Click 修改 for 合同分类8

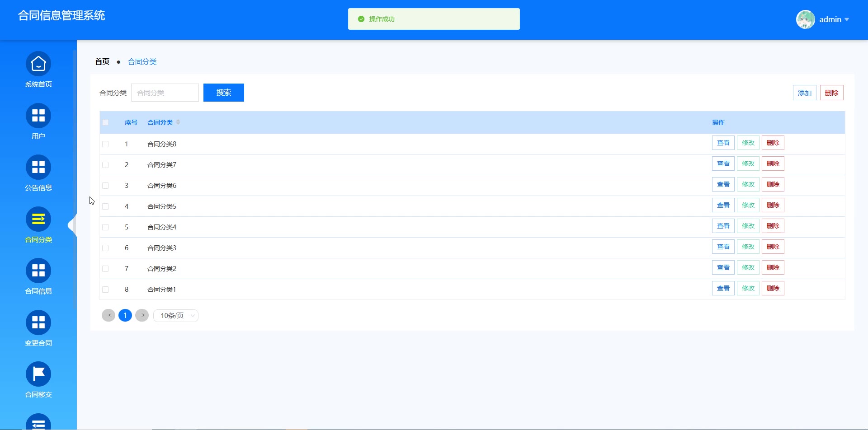pyautogui.click(x=748, y=143)
